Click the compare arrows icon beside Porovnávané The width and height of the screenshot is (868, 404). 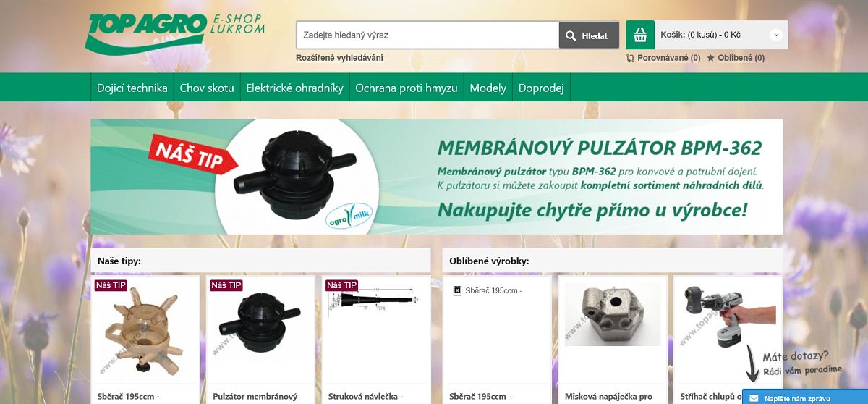(630, 58)
